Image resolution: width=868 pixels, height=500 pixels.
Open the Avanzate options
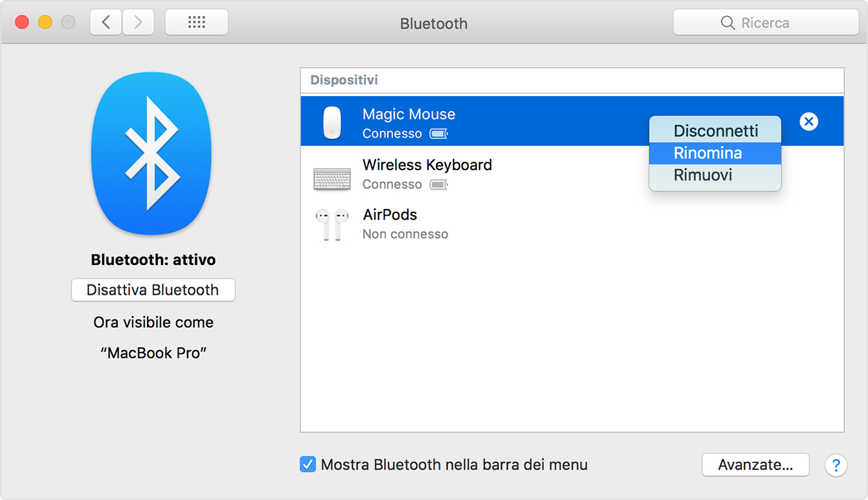[755, 464]
